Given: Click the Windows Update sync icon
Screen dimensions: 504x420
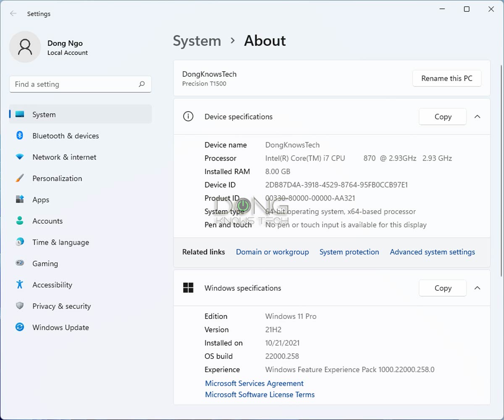Looking at the screenshot, I should (20, 327).
